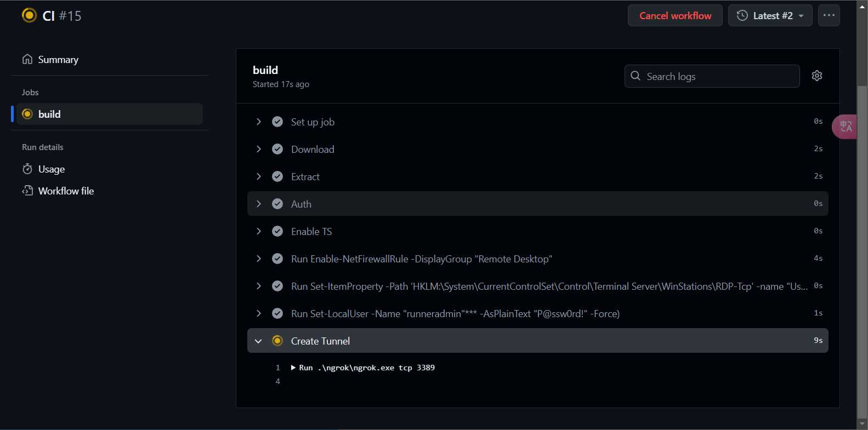The height and width of the screenshot is (430, 868).
Task: Collapse the Create Tunnel step
Action: 259,341
